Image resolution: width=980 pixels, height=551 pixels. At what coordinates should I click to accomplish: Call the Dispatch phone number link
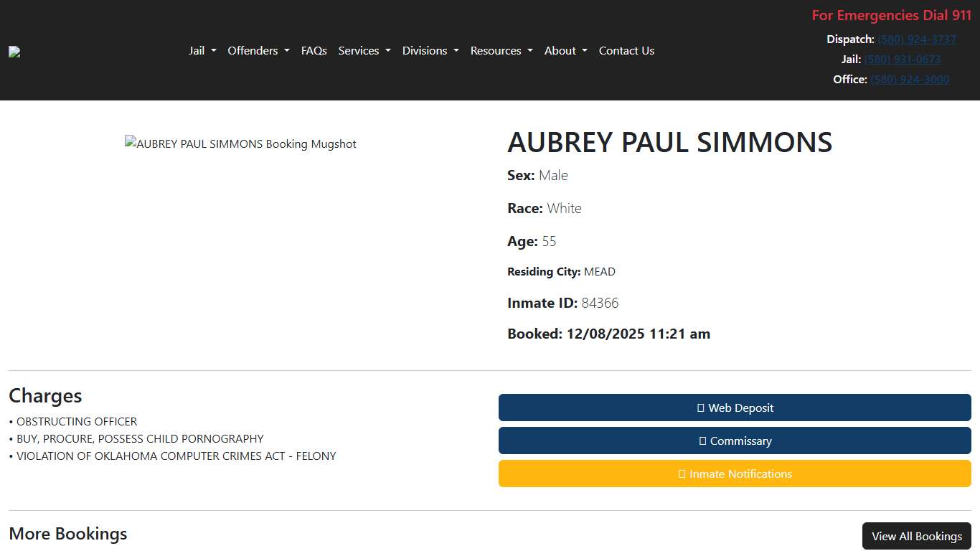click(x=917, y=39)
